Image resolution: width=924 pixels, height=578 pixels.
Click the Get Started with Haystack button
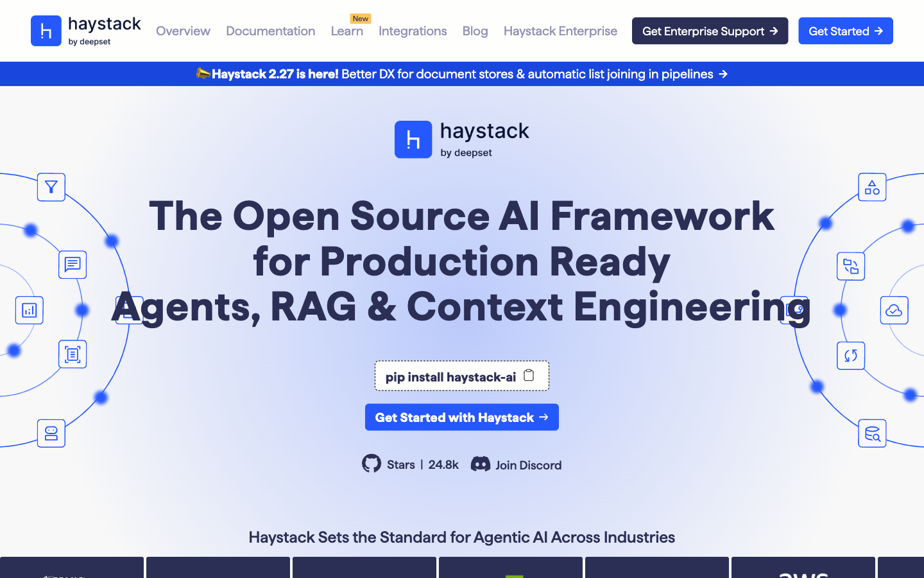click(x=462, y=417)
